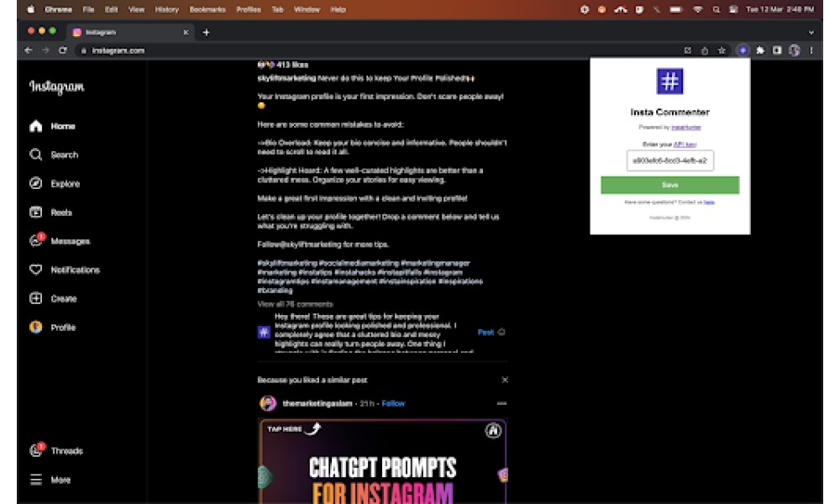Screen dimensions: 840x504
Task: Open the File menu
Action: pyautogui.click(x=88, y=9)
